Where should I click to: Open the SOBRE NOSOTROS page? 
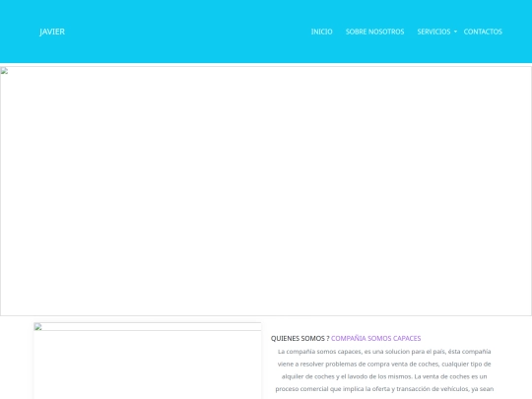point(374,32)
